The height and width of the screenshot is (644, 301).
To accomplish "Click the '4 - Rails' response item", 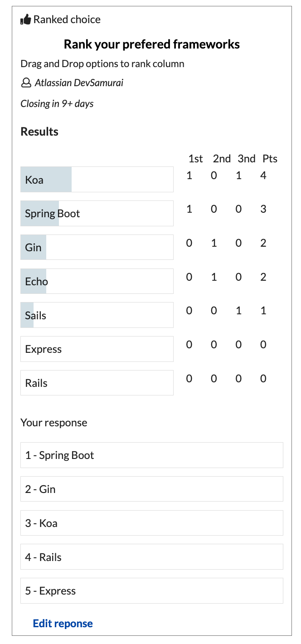I will tap(151, 557).
